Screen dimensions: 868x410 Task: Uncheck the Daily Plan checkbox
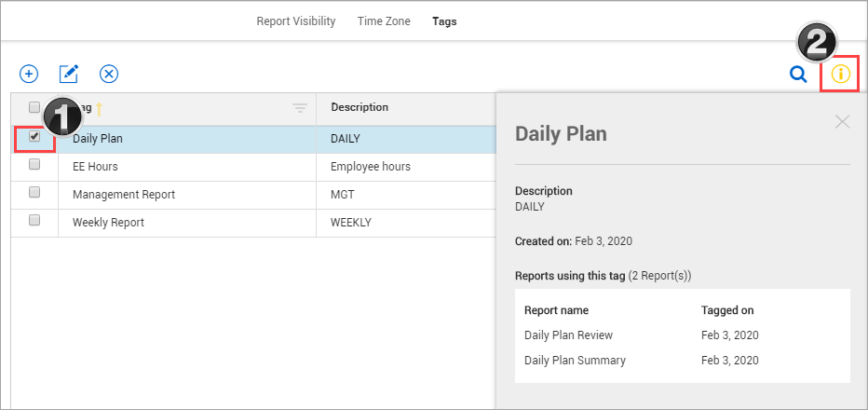pos(34,136)
